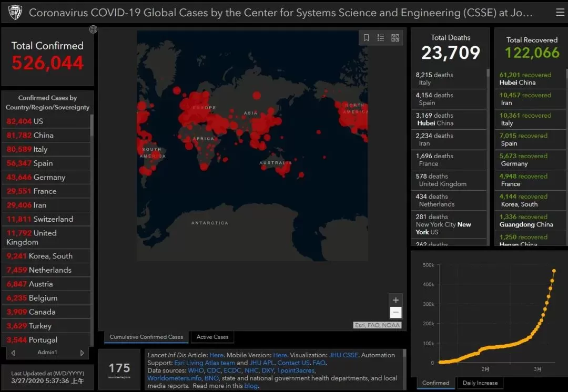The image size is (568, 392).
Task: Open the Worldometers.info data source link
Action: [x=174, y=378]
